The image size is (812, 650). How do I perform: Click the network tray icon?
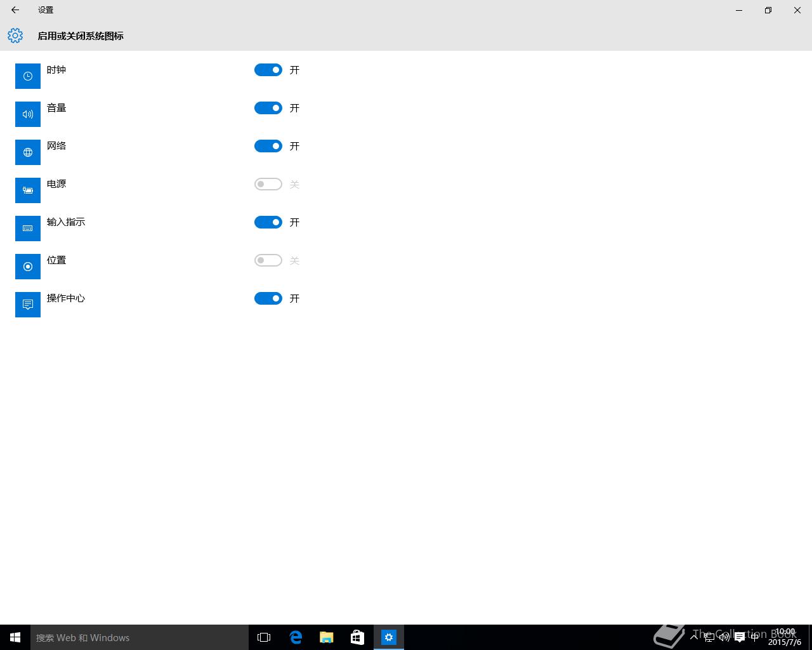pos(709,637)
